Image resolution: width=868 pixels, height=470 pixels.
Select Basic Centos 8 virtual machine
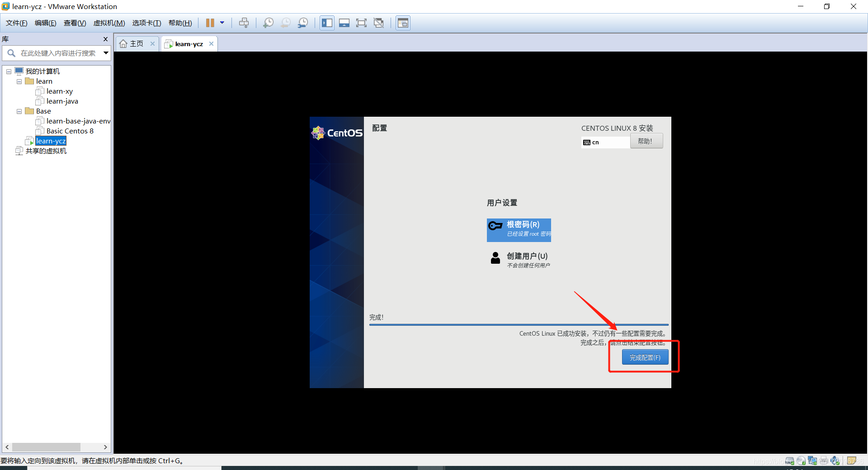[x=70, y=131]
